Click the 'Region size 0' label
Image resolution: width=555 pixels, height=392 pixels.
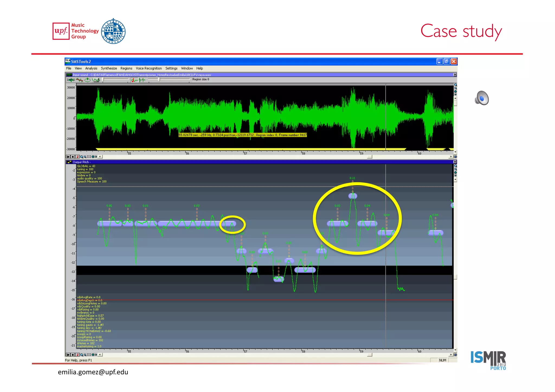201,79
